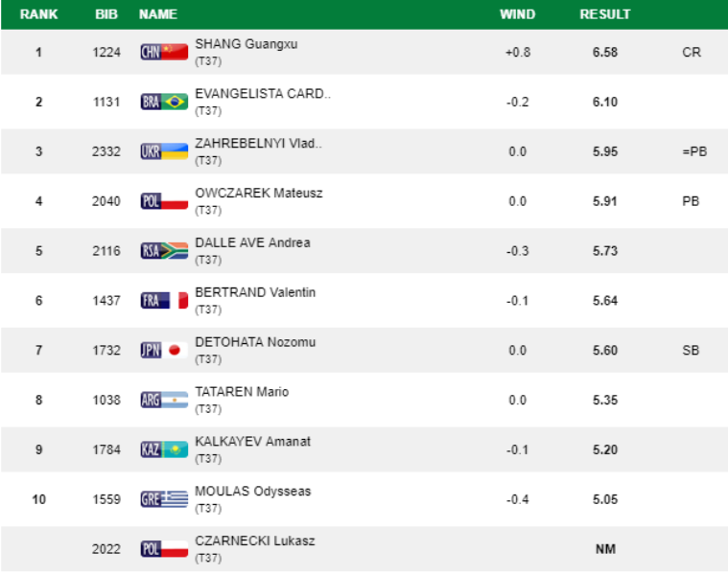728x575 pixels.
Task: Click the RESULT column header
Action: [605, 14]
